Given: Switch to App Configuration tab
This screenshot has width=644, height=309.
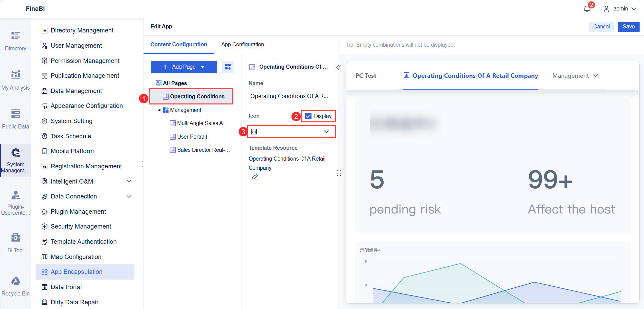Looking at the screenshot, I should tap(242, 45).
